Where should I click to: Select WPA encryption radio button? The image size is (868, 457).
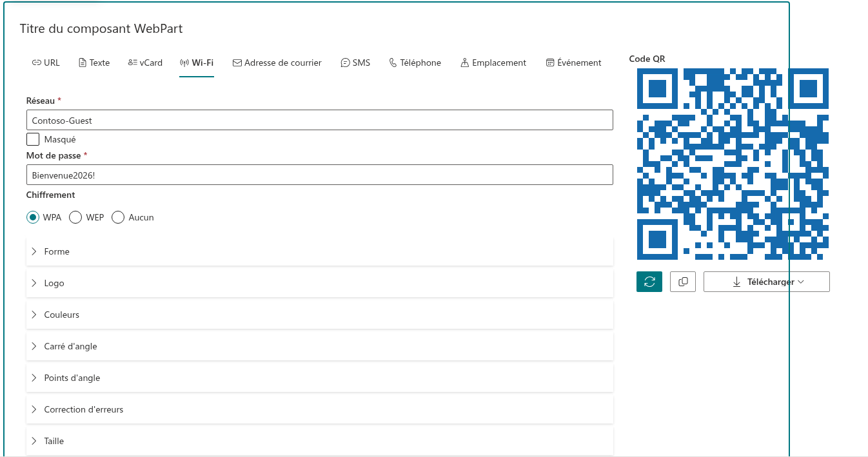pos(33,217)
